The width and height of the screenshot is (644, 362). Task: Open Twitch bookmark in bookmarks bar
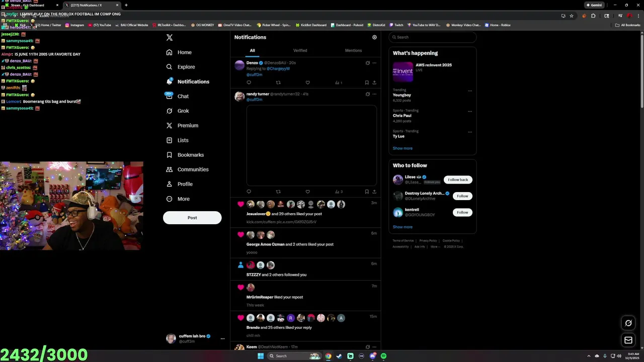click(396, 25)
